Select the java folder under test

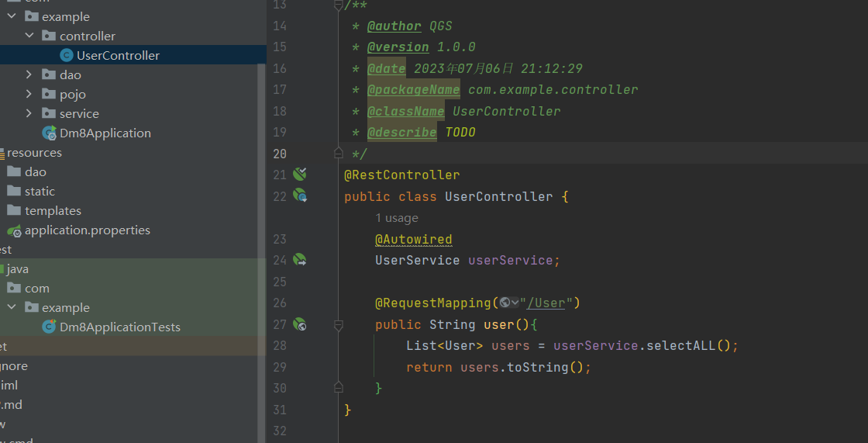pyautogui.click(x=17, y=268)
